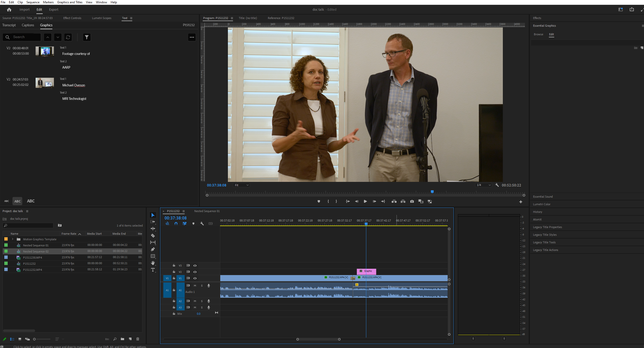Open the 1/4 playback resolution dropdown
The height and width of the screenshot is (348, 644).
coord(483,185)
